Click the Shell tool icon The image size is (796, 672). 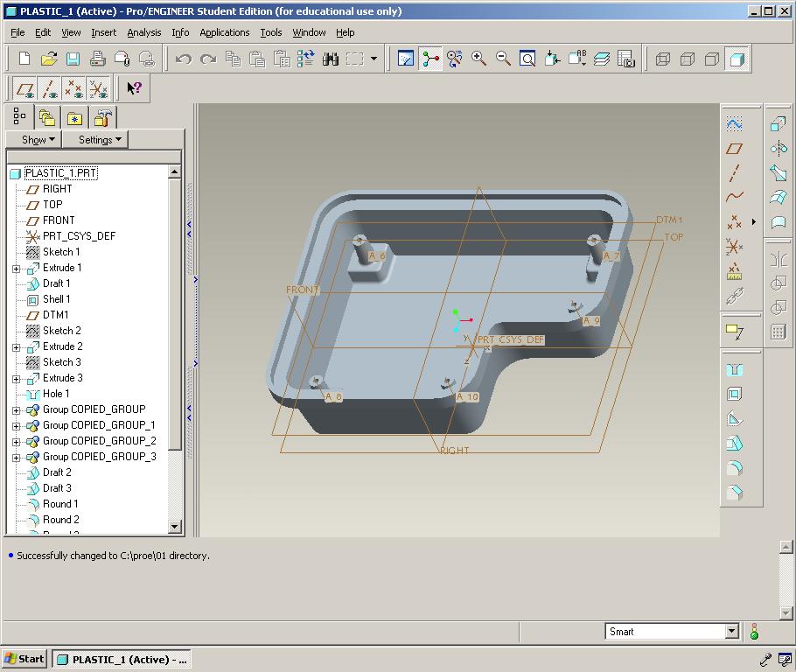pos(735,395)
